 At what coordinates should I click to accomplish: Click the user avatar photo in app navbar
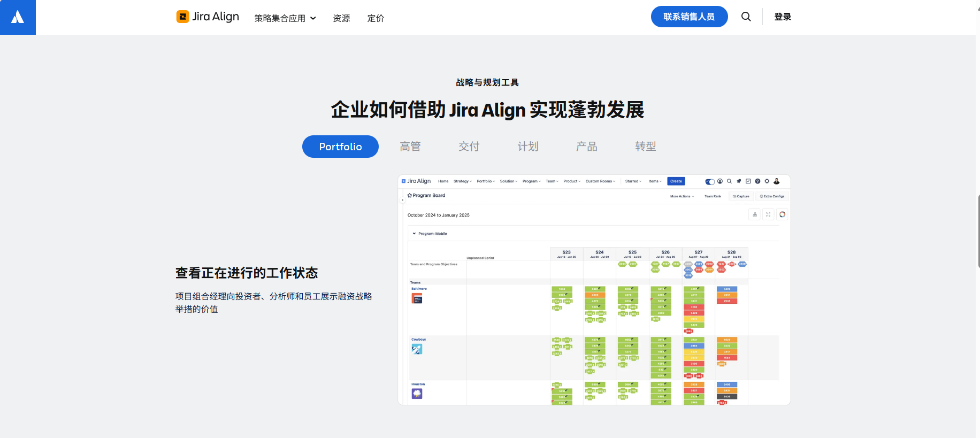click(x=777, y=181)
